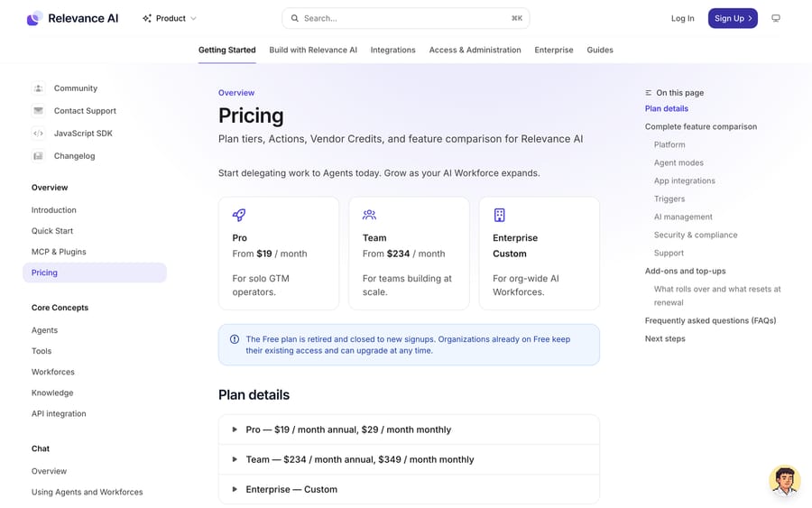Expand the Team $234 plan details row
Viewport: 812px width, 508px height.
point(409,459)
